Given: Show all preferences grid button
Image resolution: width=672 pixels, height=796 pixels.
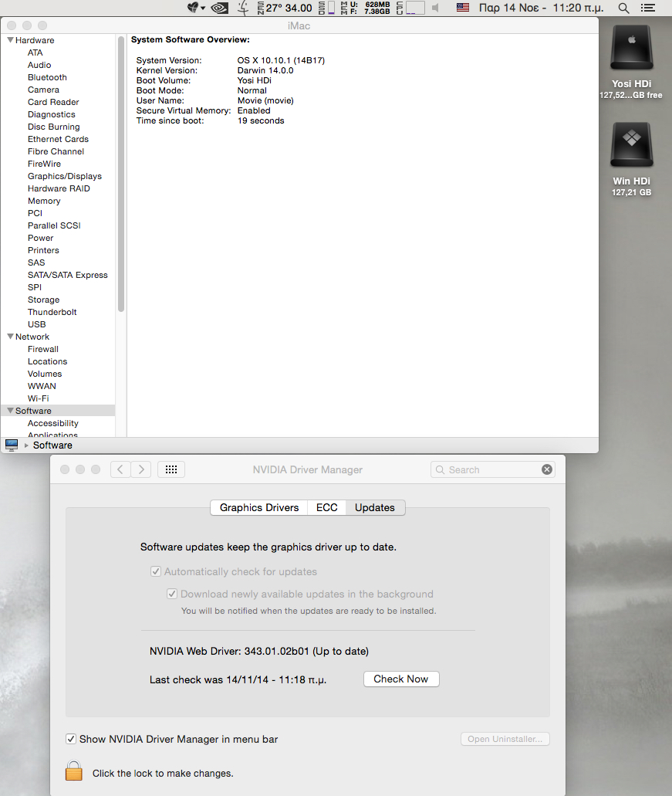Looking at the screenshot, I should tap(171, 469).
